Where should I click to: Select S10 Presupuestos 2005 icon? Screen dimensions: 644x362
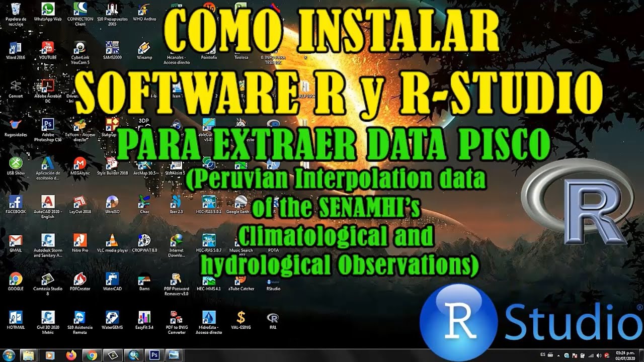click(x=112, y=14)
